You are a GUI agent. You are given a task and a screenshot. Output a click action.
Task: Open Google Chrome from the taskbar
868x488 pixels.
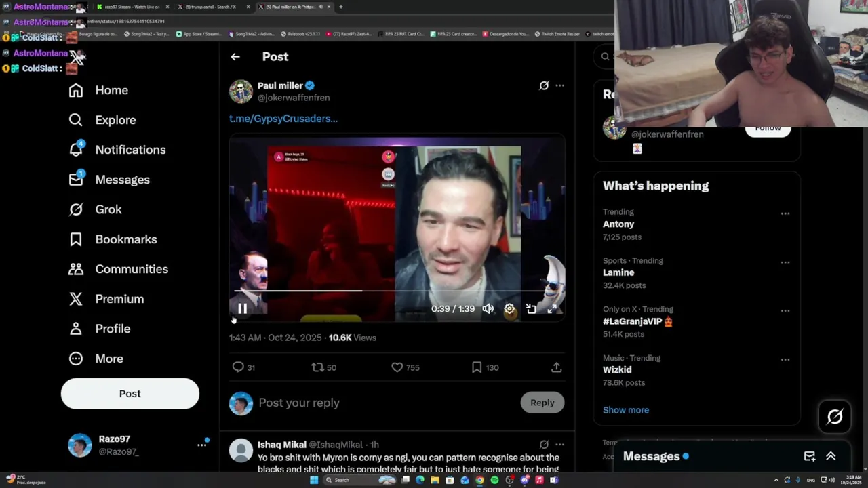(479, 480)
